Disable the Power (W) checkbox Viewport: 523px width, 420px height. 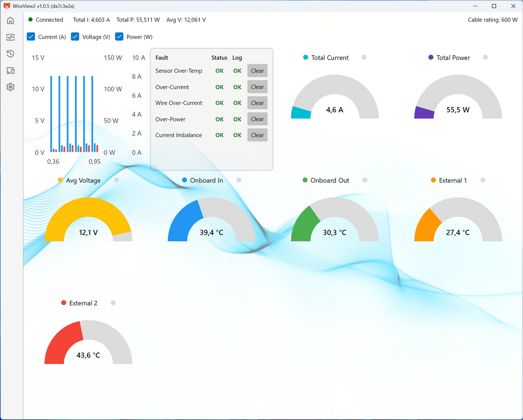point(119,37)
